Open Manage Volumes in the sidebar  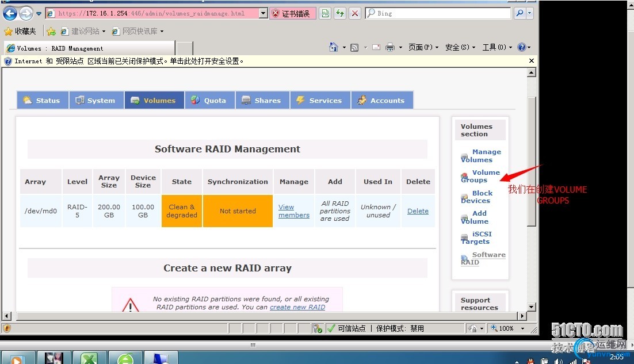click(x=481, y=155)
